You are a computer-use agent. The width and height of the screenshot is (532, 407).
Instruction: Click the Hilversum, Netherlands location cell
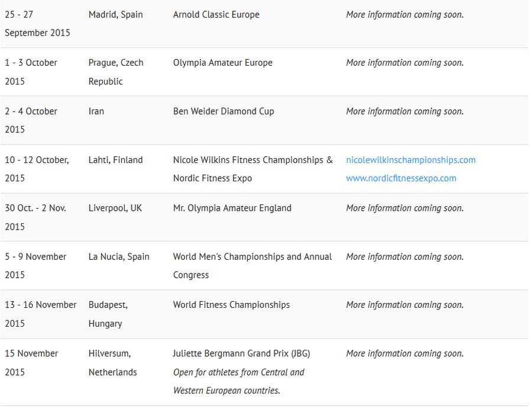point(112,362)
